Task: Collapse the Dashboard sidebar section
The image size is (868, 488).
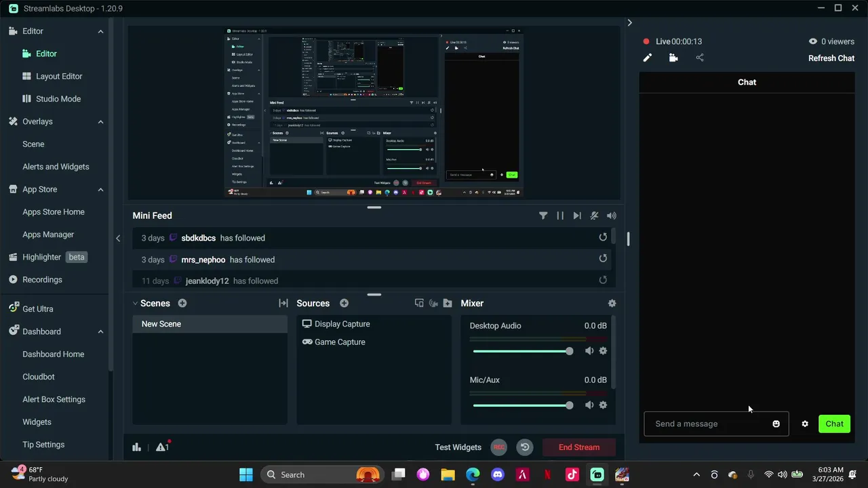Action: click(x=100, y=332)
